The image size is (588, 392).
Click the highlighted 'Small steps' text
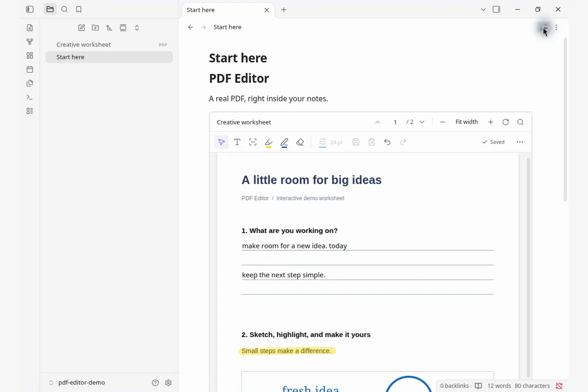[x=287, y=351]
